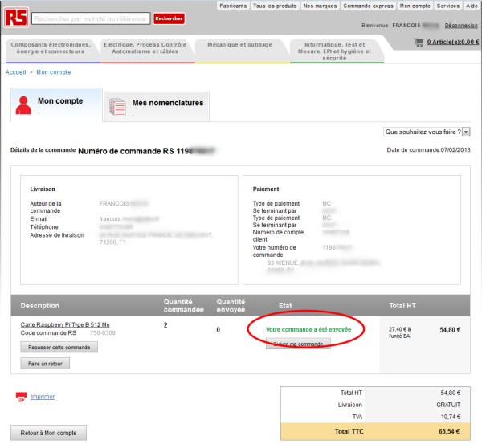This screenshot has height=448, width=482.
Task: Click the red printer icon
Action: 22,397
